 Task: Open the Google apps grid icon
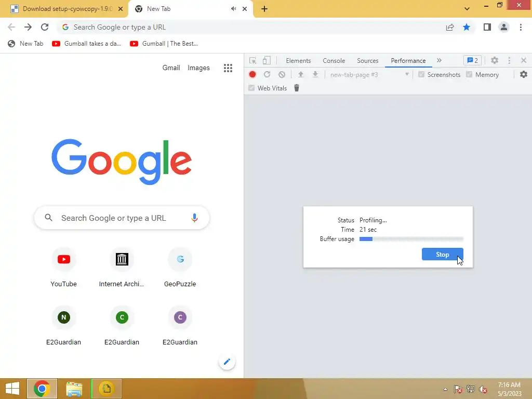coord(228,68)
